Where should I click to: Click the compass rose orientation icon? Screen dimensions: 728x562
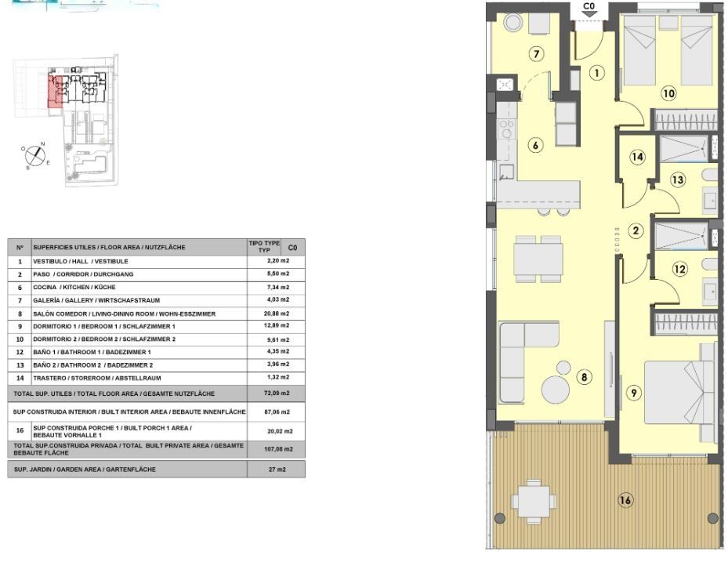[x=34, y=156]
